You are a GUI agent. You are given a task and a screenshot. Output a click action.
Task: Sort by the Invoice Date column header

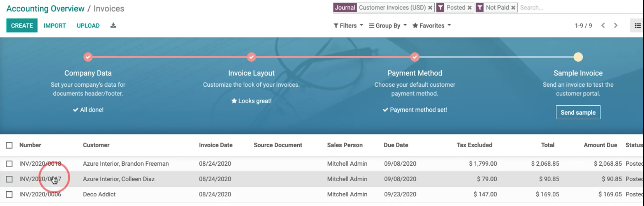[215, 145]
